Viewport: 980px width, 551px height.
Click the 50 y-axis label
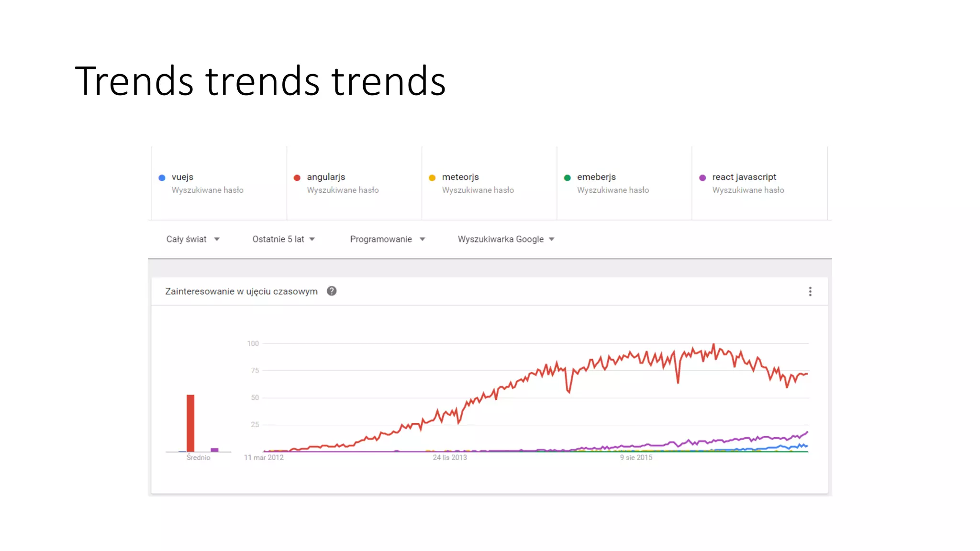point(255,397)
